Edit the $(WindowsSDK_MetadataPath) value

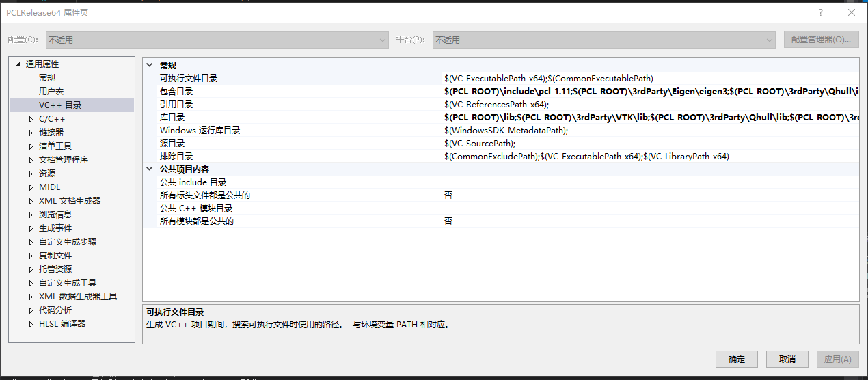click(650, 131)
